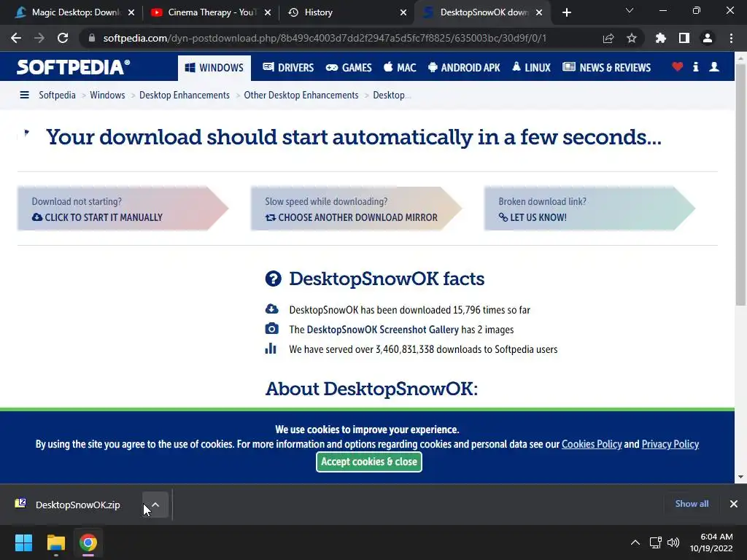Open the Windows Start menu
The height and width of the screenshot is (560, 747).
point(23,542)
